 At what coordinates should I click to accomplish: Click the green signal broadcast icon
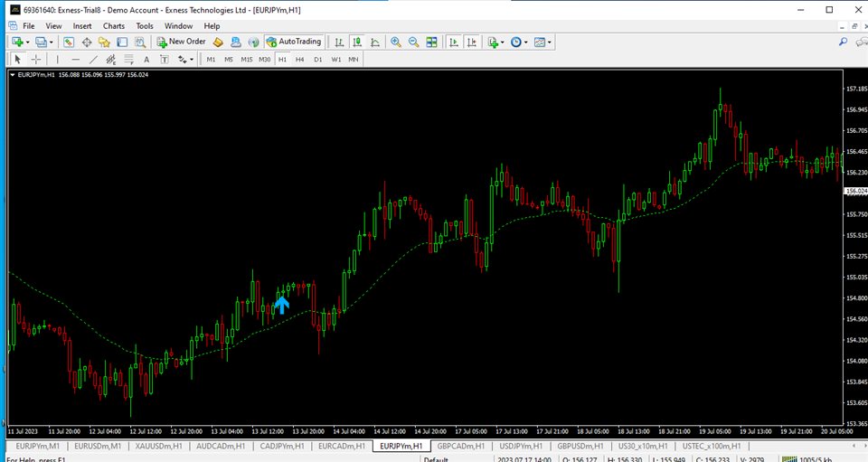(x=253, y=42)
